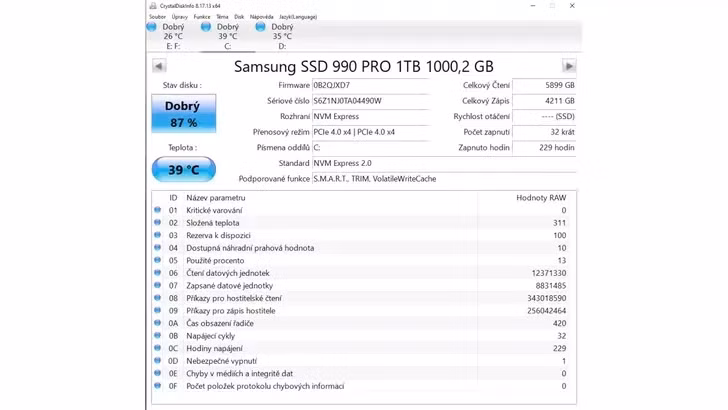This screenshot has width=728, height=410.
Task: Click raw value 420 for Čas obsazení řadiče
Action: [559, 323]
